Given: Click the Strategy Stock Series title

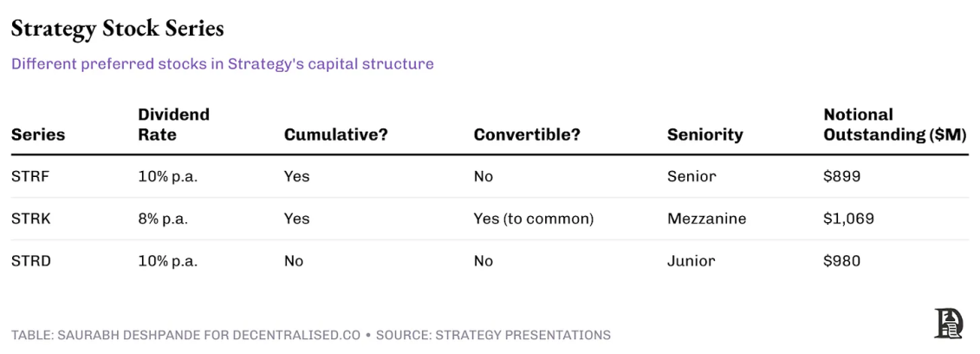Looking at the screenshot, I should (x=117, y=29).
